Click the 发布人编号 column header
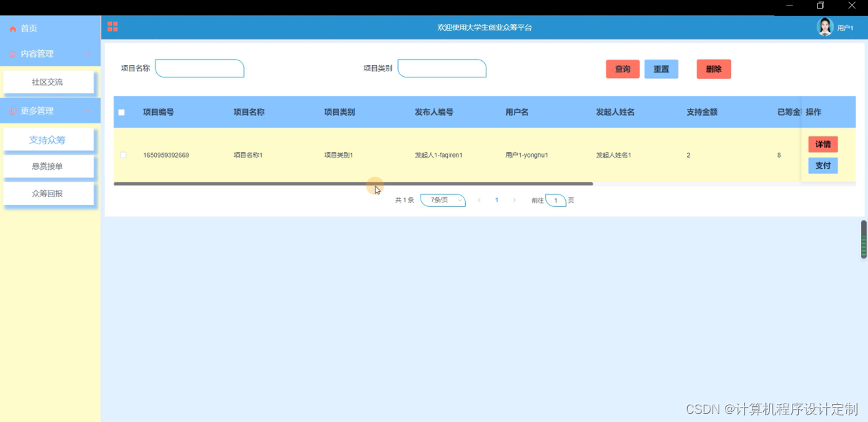The width and height of the screenshot is (868, 422). pos(434,112)
